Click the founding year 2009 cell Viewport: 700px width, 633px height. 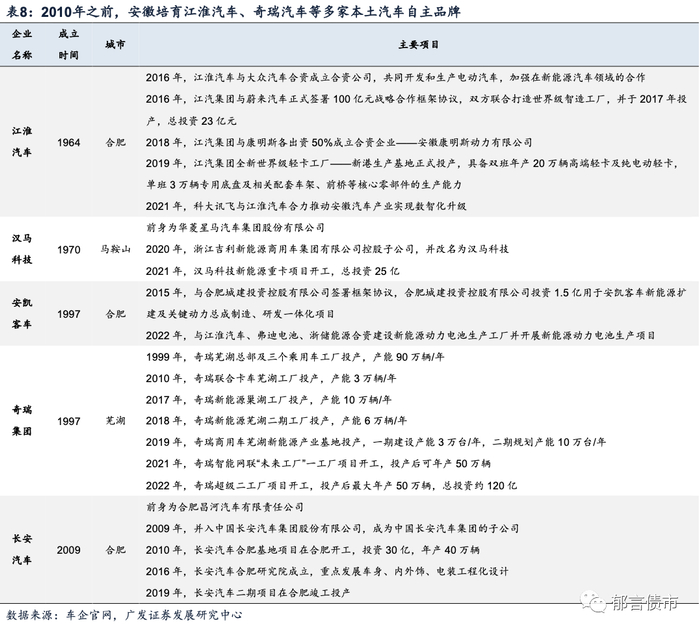[x=68, y=550]
